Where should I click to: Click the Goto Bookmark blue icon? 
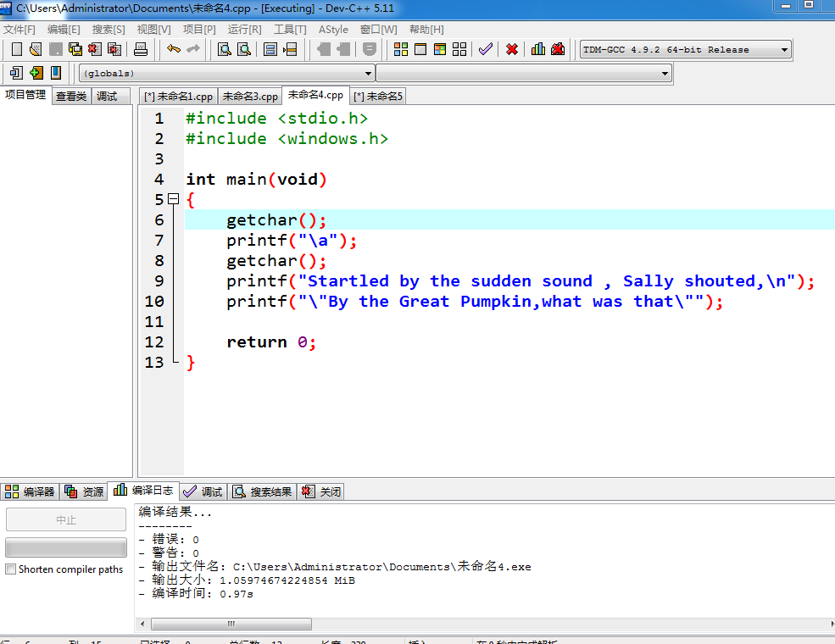pos(55,73)
